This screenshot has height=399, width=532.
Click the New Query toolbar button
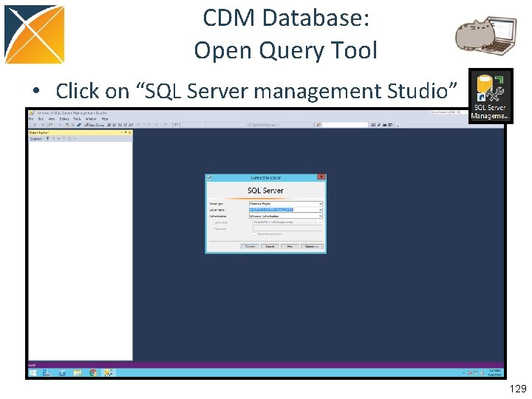click(x=94, y=125)
